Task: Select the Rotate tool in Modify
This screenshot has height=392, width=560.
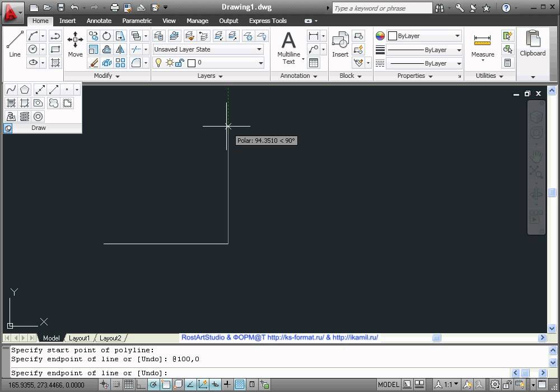Action: 107,36
